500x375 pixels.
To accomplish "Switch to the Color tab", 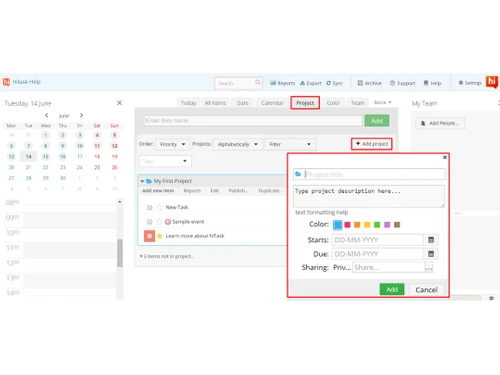I will click(333, 103).
